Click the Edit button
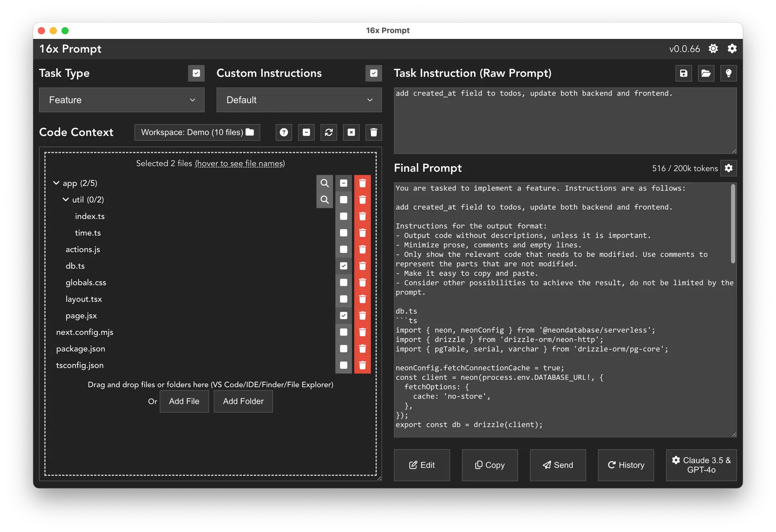This screenshot has height=532, width=776. [x=422, y=465]
